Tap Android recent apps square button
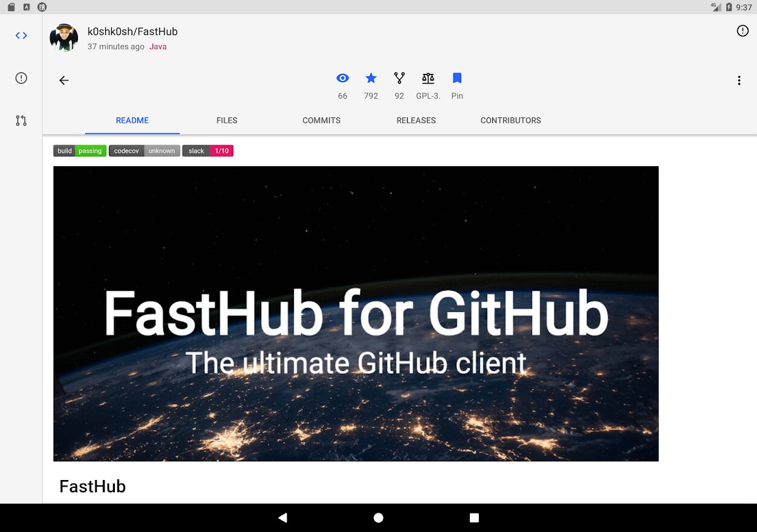Screen dimensions: 757x532 475,517
